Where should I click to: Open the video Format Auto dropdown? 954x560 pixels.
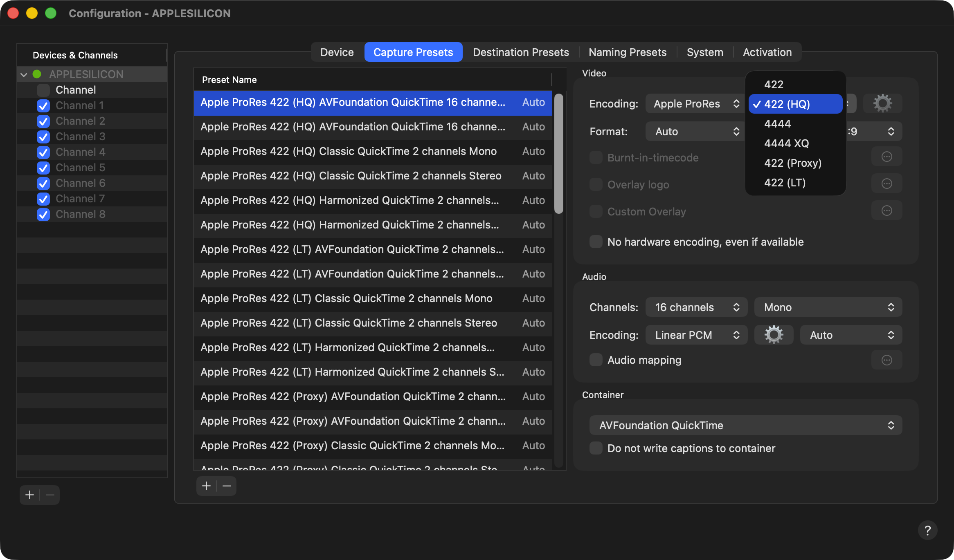click(695, 131)
